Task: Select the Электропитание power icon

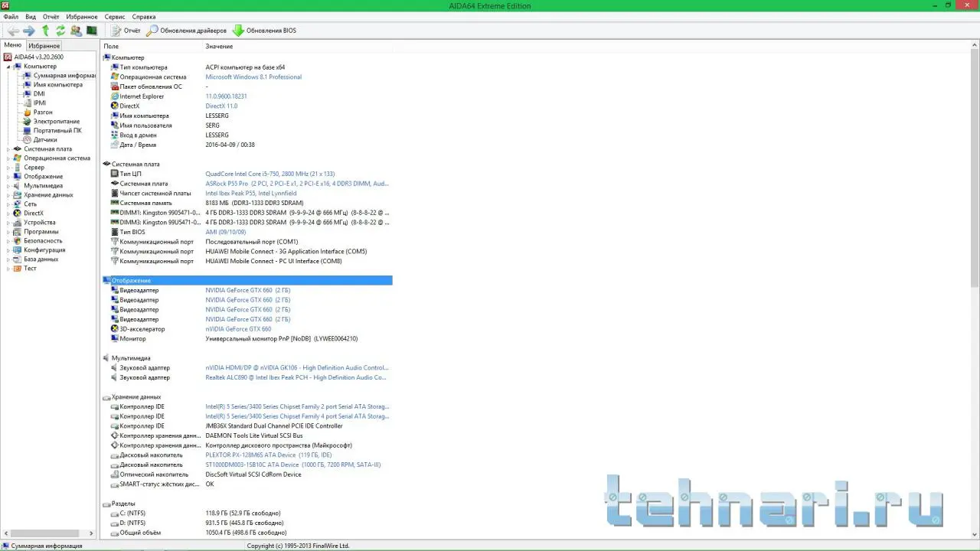Action: tap(27, 122)
